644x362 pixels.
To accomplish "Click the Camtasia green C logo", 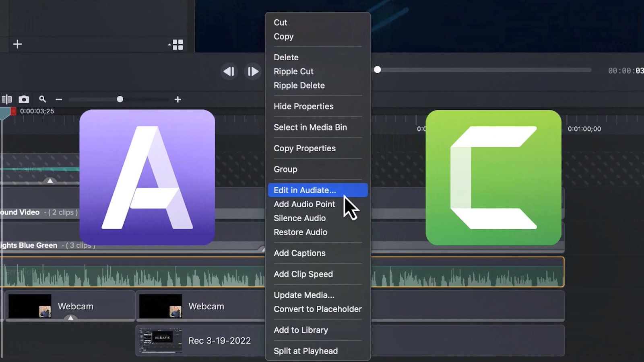I will [x=493, y=177].
